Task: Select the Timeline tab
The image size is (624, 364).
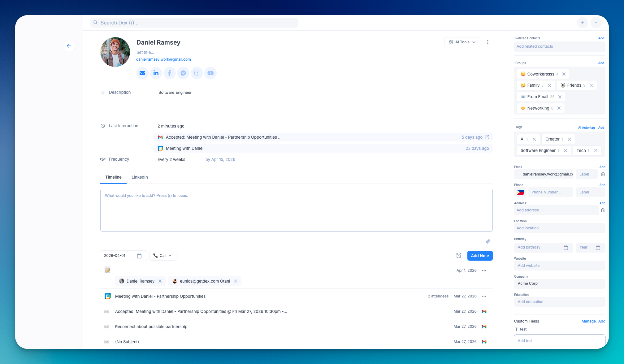Action: (113, 177)
